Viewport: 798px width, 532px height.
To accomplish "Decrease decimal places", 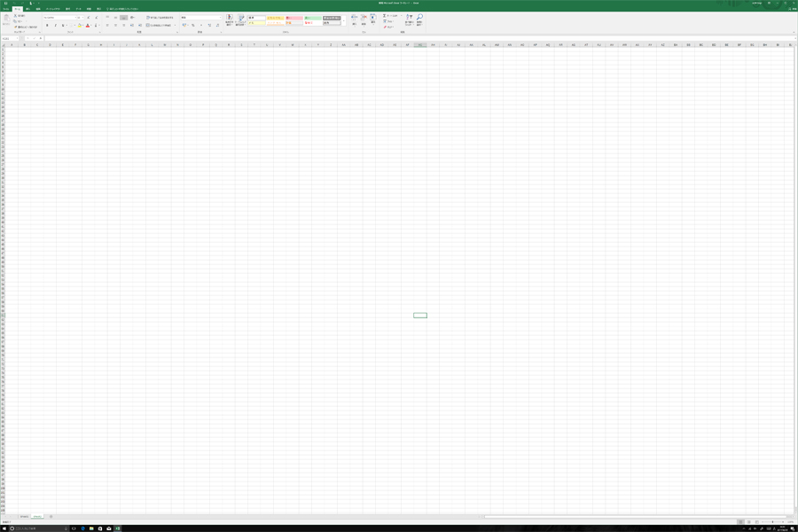I will tap(217, 26).
